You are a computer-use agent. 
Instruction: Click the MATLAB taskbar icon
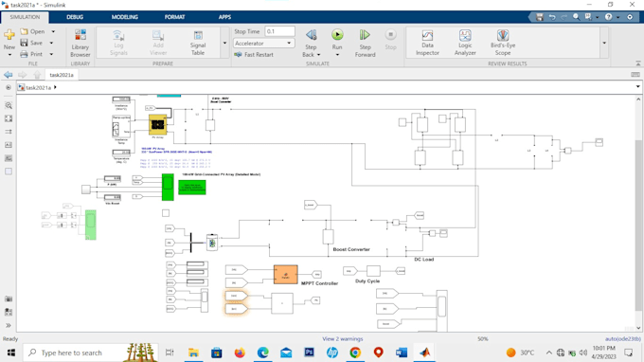424,353
